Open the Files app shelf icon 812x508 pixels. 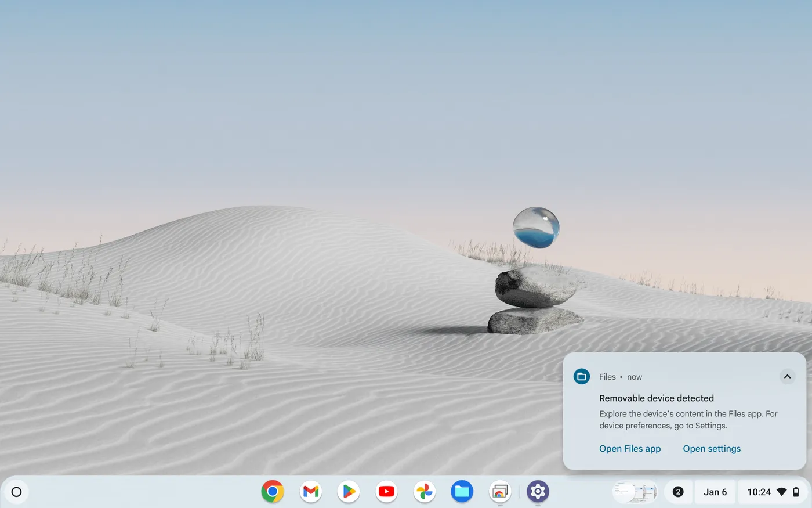tap(462, 492)
